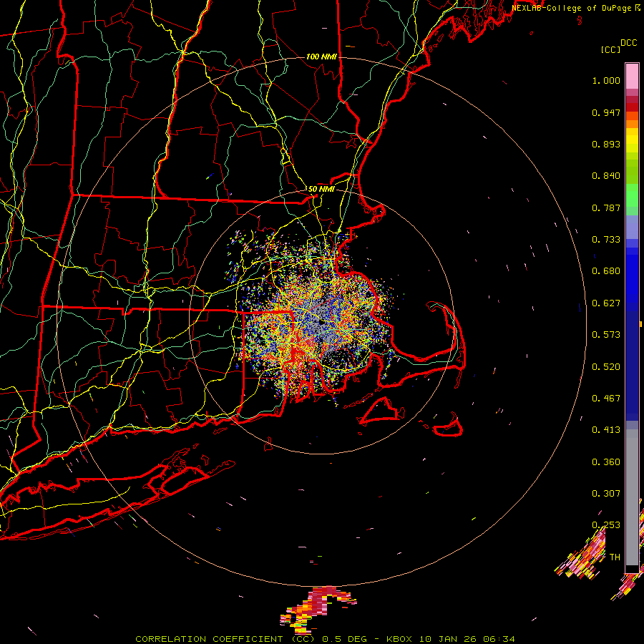Select the 1.000 scale value

click(606, 80)
